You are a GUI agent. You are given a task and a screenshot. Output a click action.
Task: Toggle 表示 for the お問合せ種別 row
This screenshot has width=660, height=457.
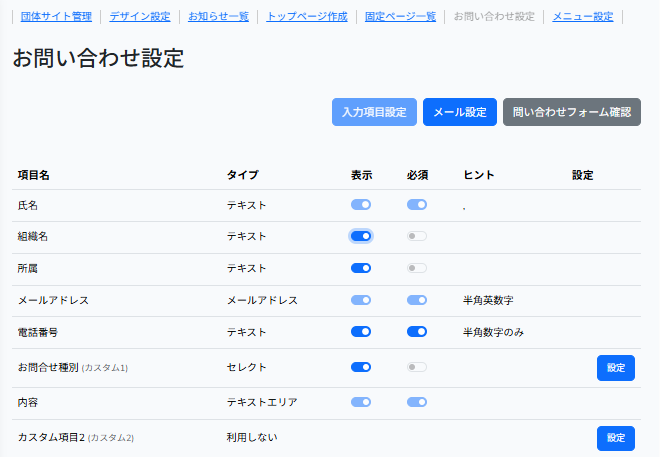pos(361,367)
